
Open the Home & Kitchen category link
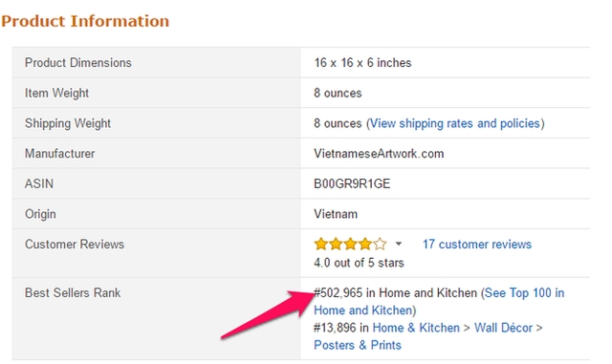coord(416,328)
